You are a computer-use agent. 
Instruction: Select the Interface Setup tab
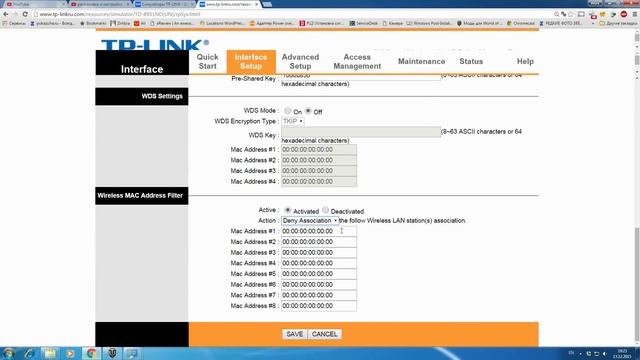(251, 62)
